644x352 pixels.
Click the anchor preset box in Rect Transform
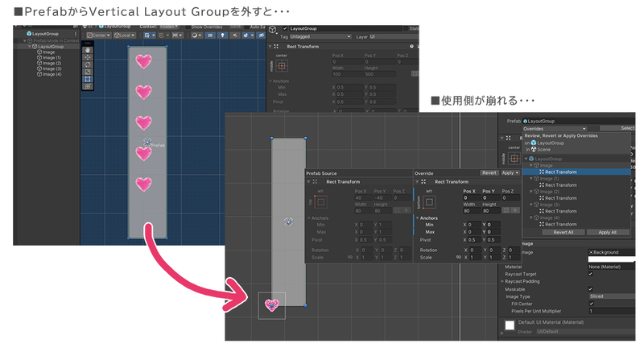tap(281, 65)
